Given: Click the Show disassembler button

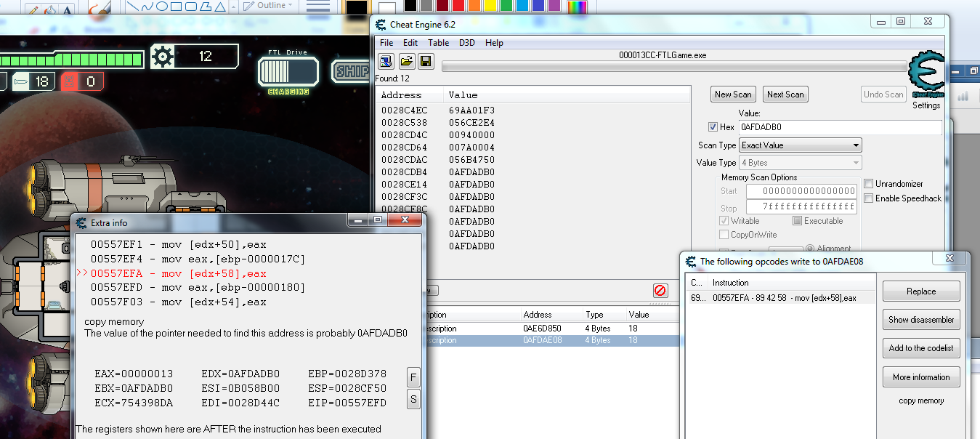Looking at the screenshot, I should pos(921,320).
